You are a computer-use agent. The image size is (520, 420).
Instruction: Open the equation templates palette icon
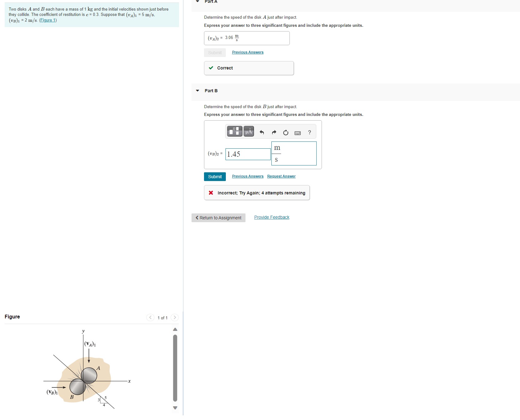(x=234, y=131)
